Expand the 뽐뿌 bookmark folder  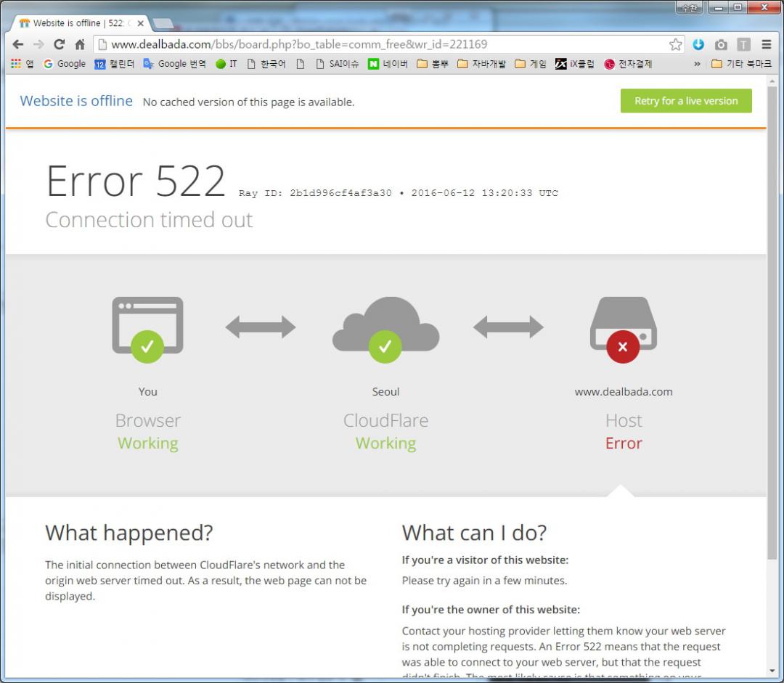[x=433, y=64]
